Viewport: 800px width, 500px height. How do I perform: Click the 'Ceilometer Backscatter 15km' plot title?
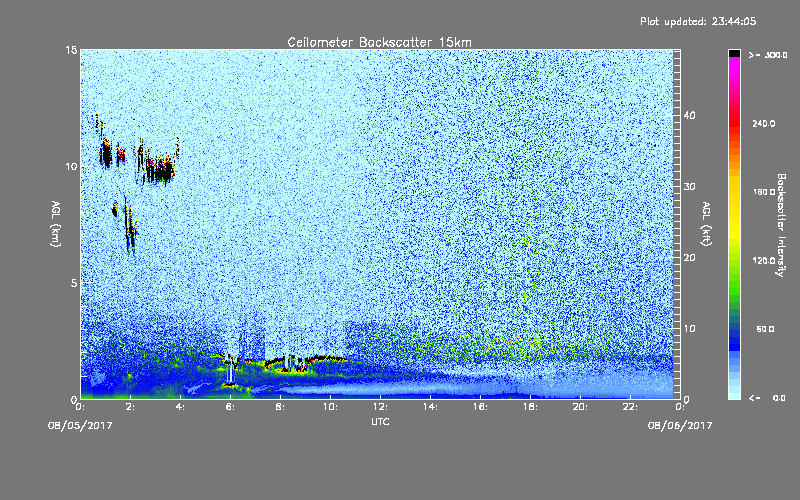[x=379, y=42]
